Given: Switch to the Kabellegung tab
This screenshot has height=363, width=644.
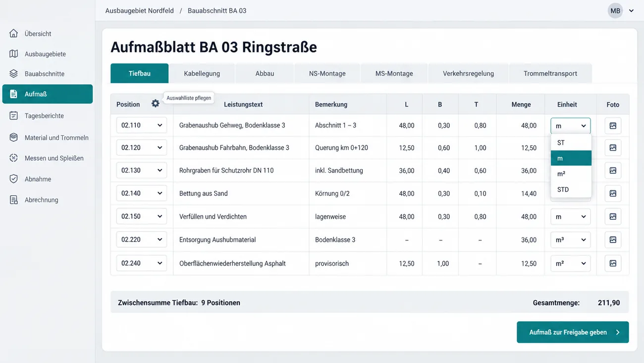Looking at the screenshot, I should click(x=202, y=73).
